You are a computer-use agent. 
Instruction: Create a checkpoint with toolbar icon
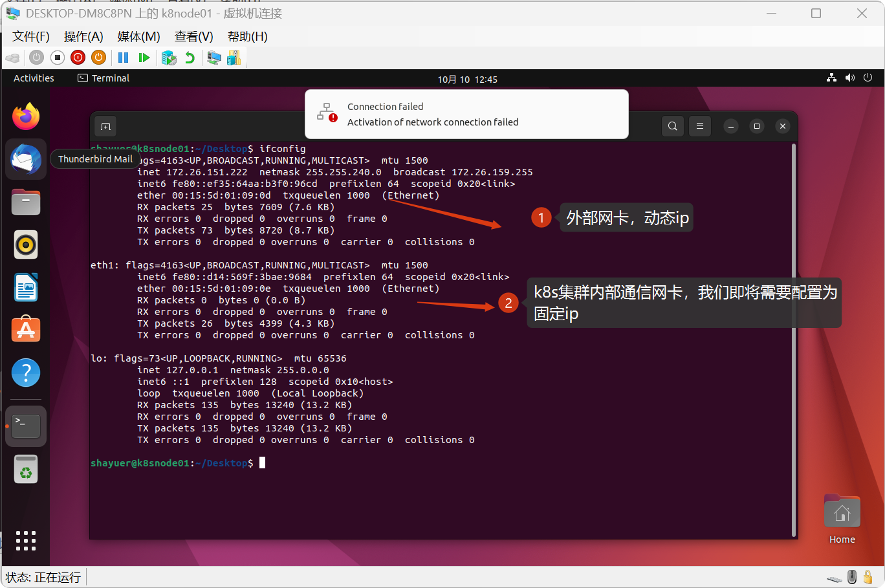pos(169,58)
